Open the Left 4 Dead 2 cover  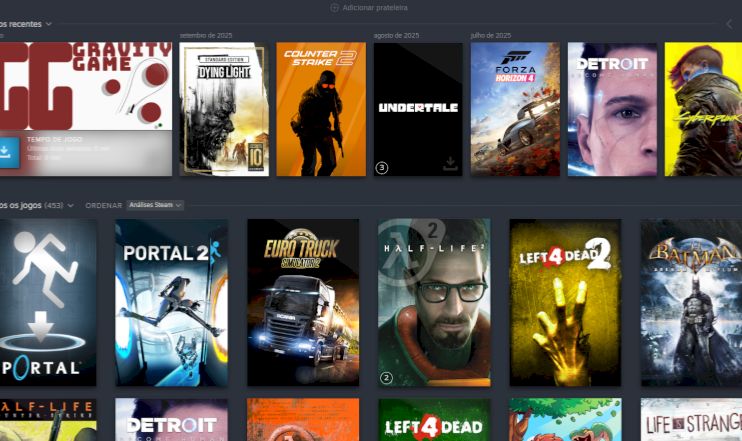(x=565, y=302)
